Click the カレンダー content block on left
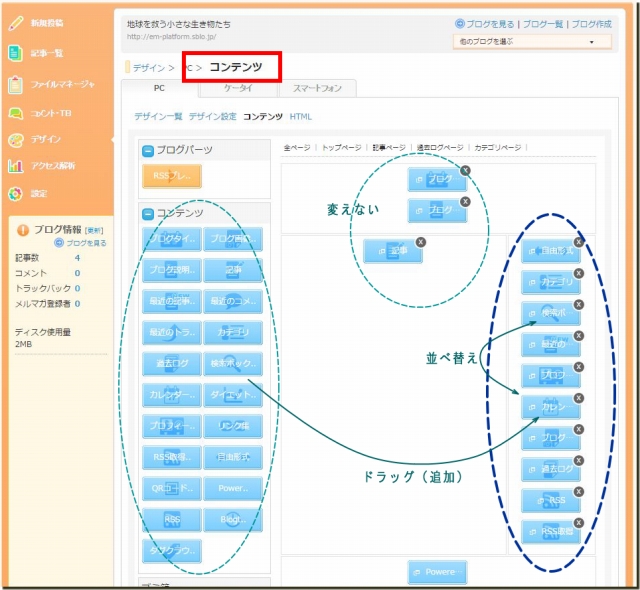 172,395
